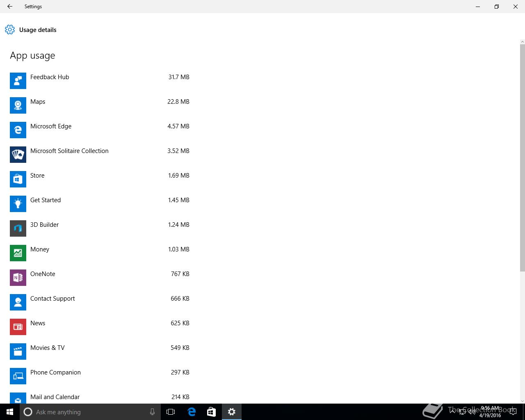Viewport: 525px width, 420px height.
Task: Click the 4.57 MB usage value
Action: point(178,126)
